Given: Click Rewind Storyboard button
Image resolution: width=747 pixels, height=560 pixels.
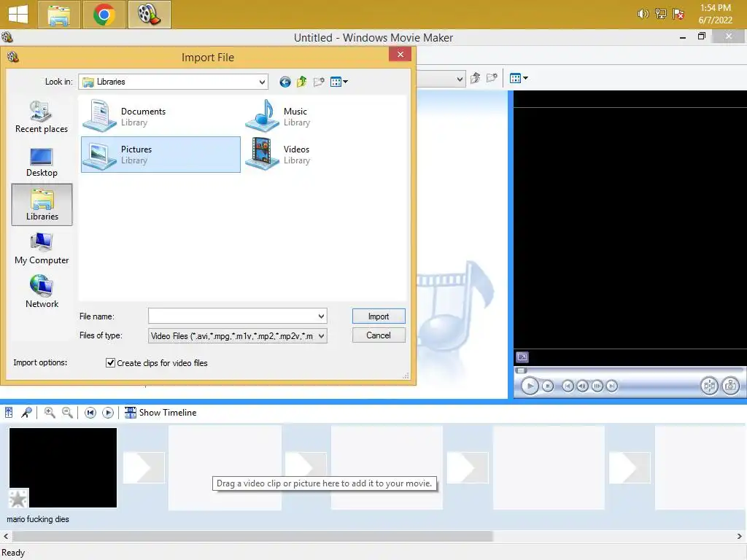Looking at the screenshot, I should 90,413.
